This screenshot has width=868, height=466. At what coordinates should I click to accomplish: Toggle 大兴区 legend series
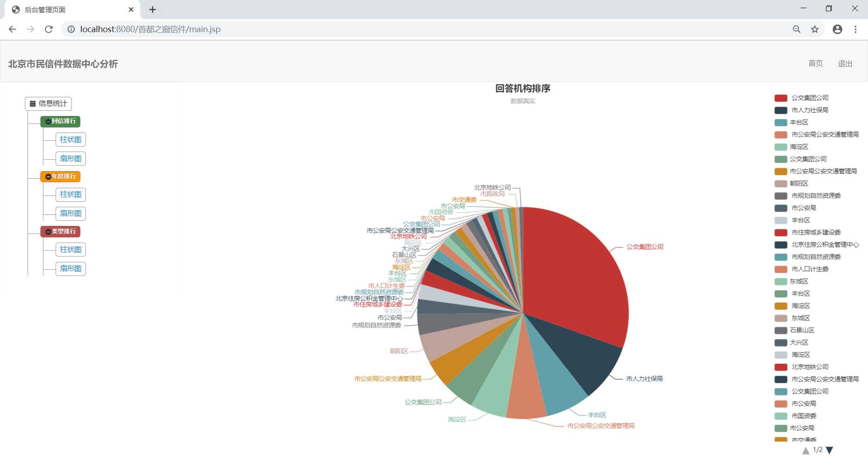coord(791,342)
